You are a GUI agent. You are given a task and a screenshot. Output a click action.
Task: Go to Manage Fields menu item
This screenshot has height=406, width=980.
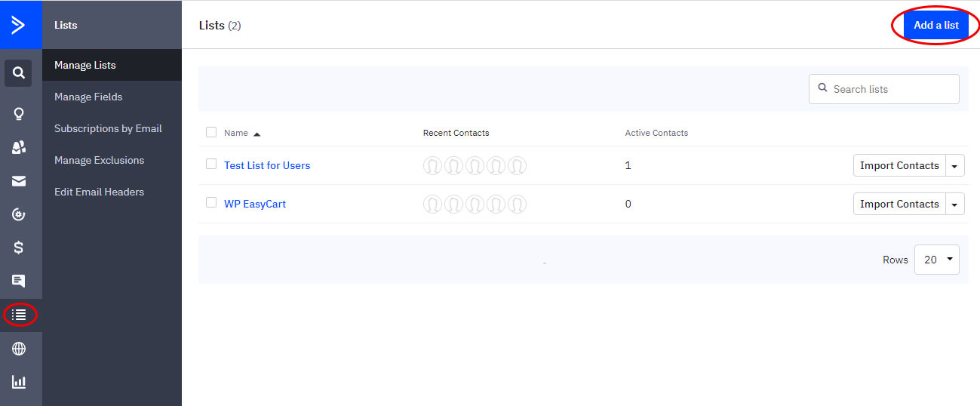click(x=88, y=97)
